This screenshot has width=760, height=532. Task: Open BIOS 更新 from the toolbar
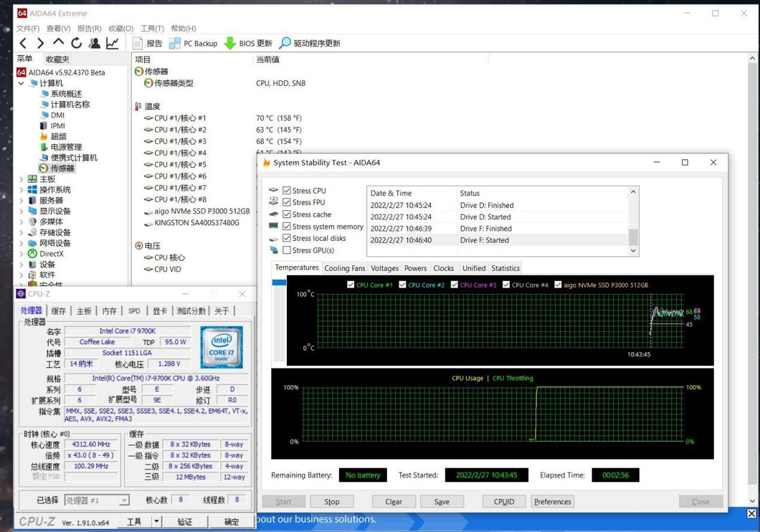(248, 43)
